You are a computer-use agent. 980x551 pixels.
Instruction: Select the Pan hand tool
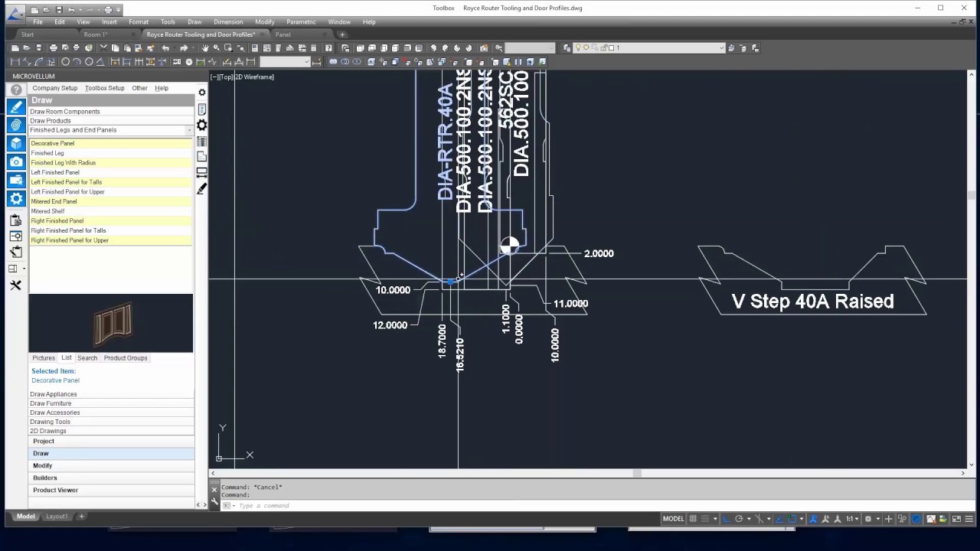(x=204, y=48)
